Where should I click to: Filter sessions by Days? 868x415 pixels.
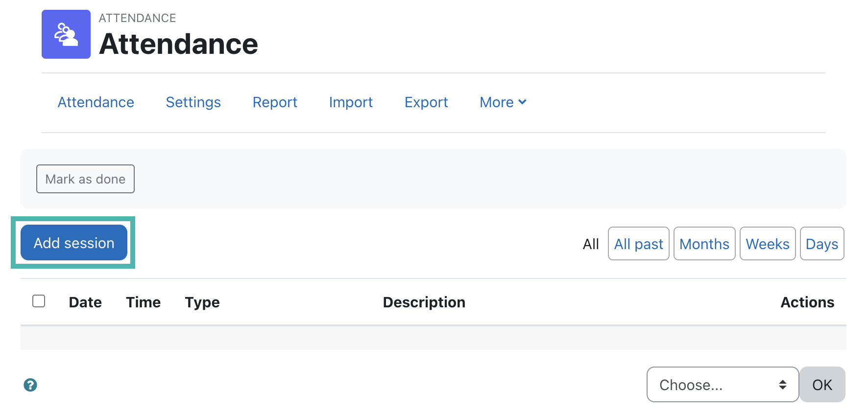[822, 244]
